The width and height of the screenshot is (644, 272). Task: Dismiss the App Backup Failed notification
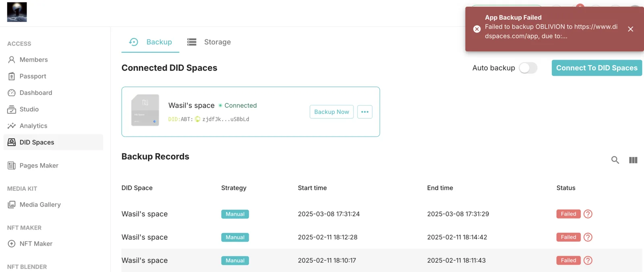click(630, 29)
